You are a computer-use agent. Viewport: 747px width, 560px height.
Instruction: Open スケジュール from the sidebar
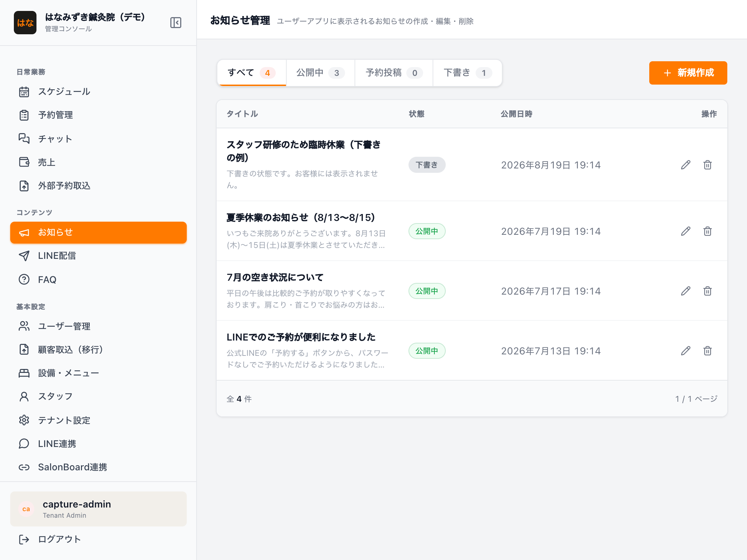(x=98, y=92)
